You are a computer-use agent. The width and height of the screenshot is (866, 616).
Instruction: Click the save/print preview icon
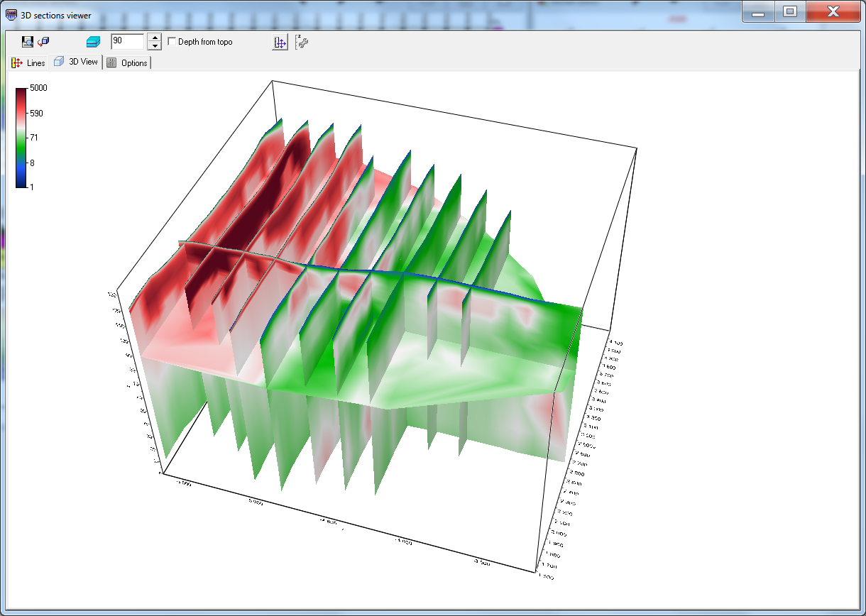[28, 42]
